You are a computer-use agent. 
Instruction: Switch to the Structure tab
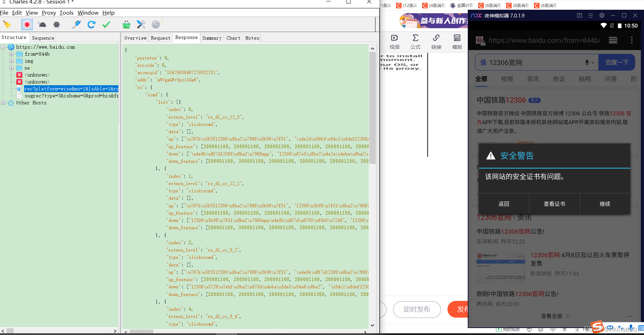[x=14, y=38]
